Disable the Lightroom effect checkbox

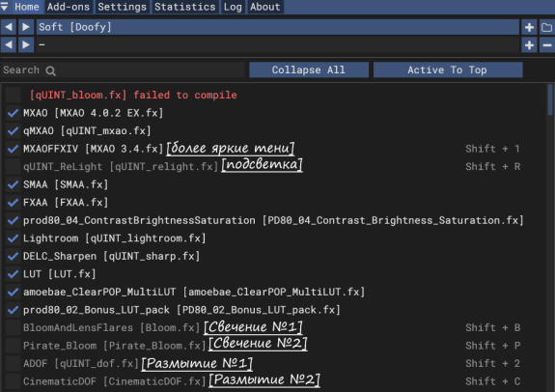pyautogui.click(x=14, y=238)
